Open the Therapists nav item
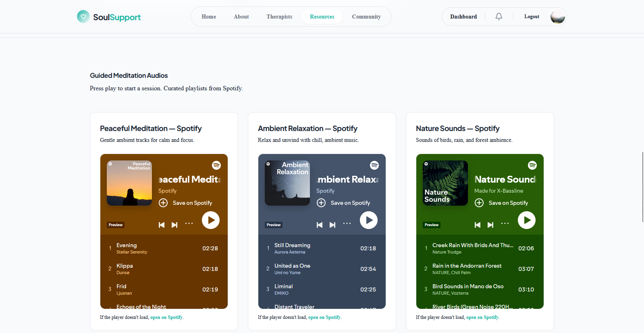Screen dimensions: 644x333 click(x=279, y=17)
